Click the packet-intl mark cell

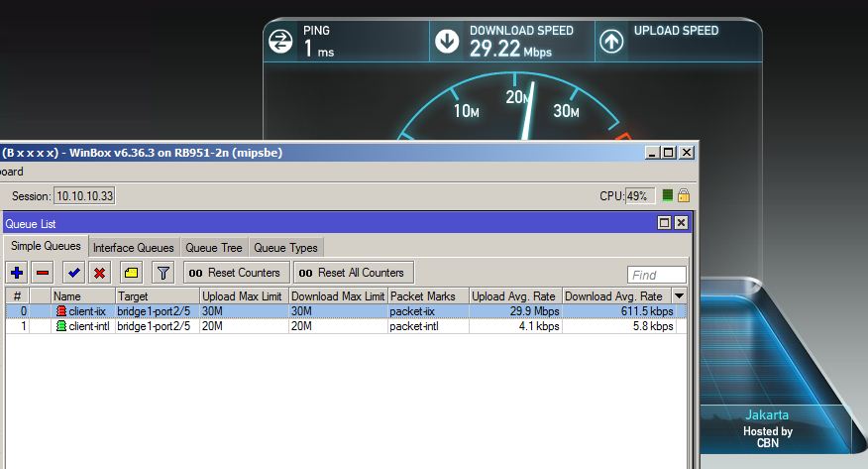(x=428, y=326)
